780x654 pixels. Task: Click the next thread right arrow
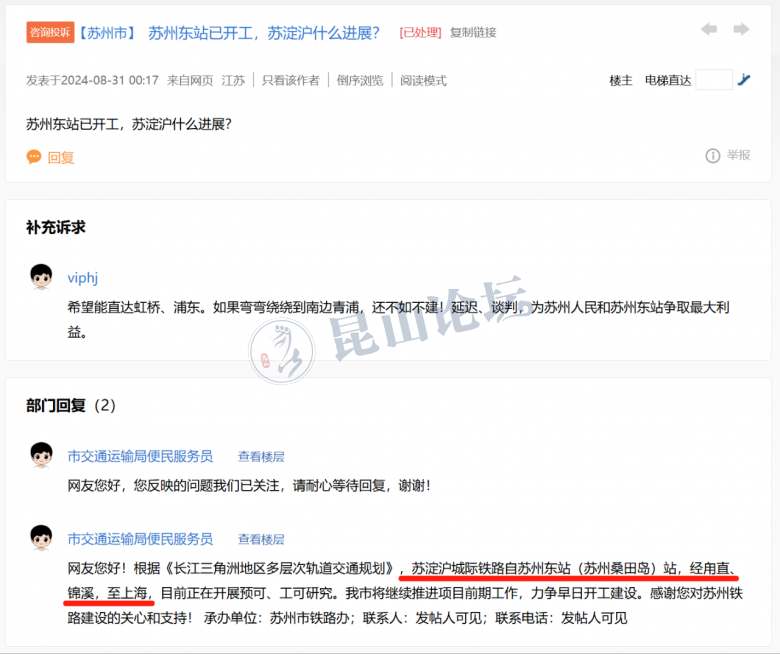click(x=741, y=30)
